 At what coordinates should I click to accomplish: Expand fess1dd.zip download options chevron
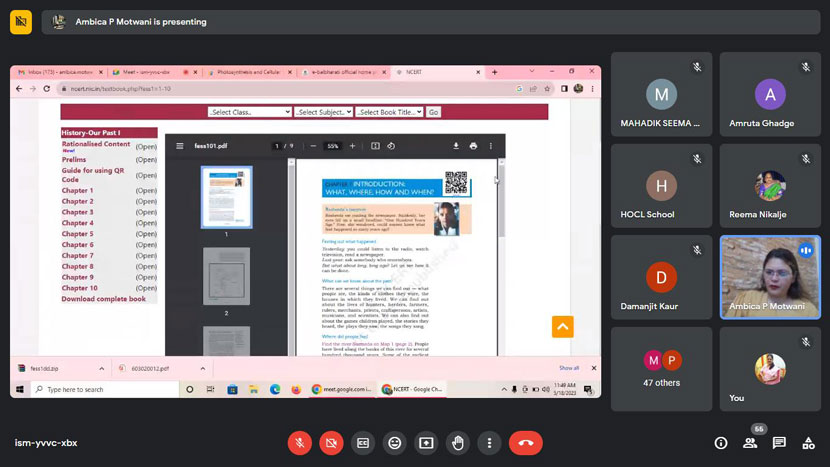point(102,369)
